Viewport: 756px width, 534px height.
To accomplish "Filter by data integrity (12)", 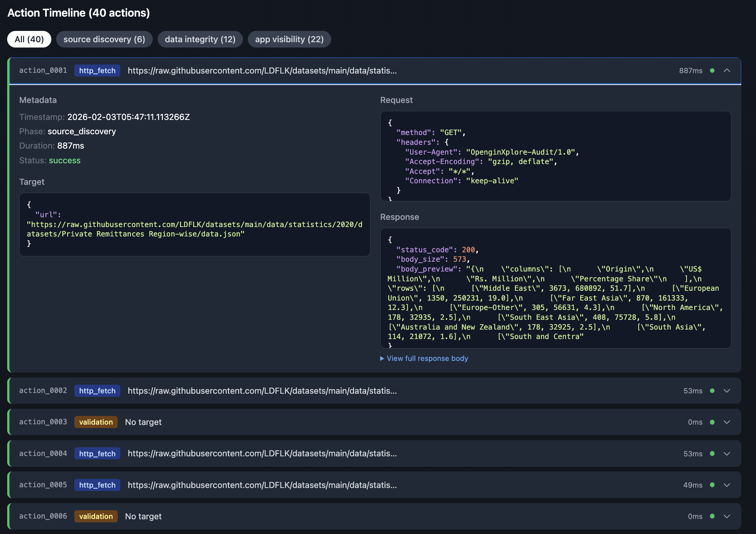I will tap(200, 39).
